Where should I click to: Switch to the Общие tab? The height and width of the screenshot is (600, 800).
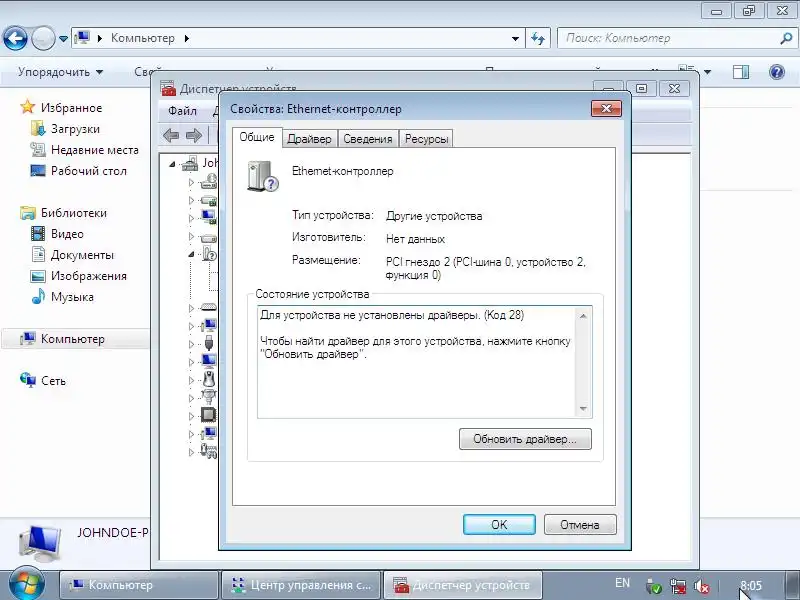pyautogui.click(x=257, y=137)
